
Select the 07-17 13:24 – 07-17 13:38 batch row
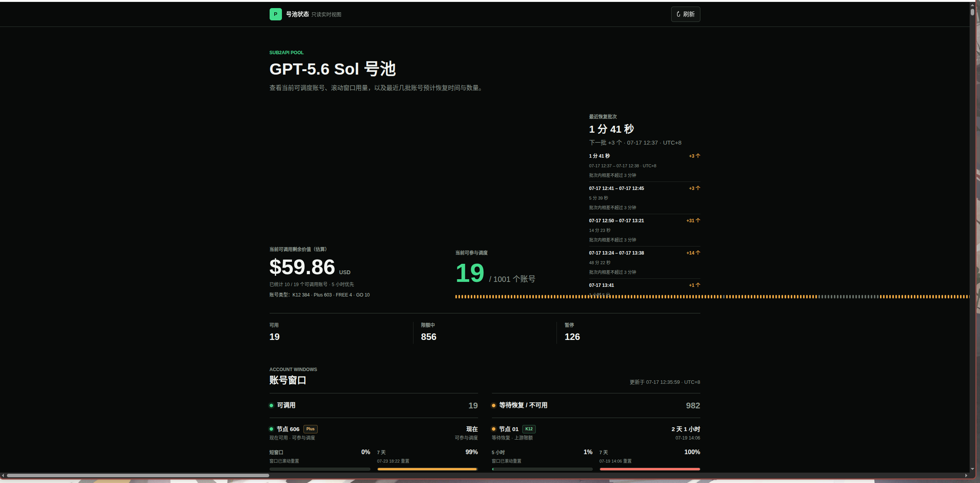pyautogui.click(x=644, y=262)
